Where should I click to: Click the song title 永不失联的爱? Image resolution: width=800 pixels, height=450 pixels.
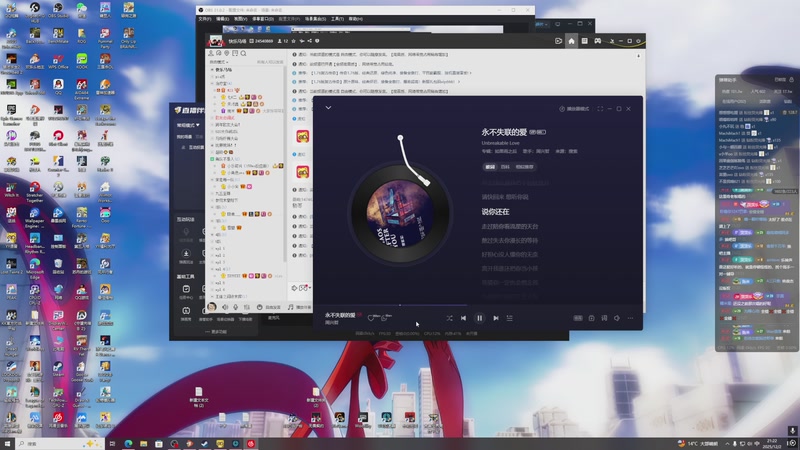point(504,132)
